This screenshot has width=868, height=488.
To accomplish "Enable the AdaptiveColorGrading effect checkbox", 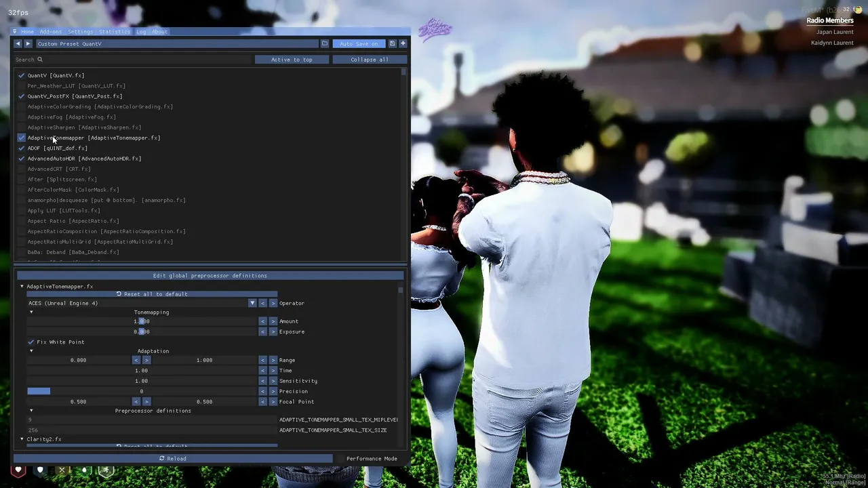I will pyautogui.click(x=22, y=106).
